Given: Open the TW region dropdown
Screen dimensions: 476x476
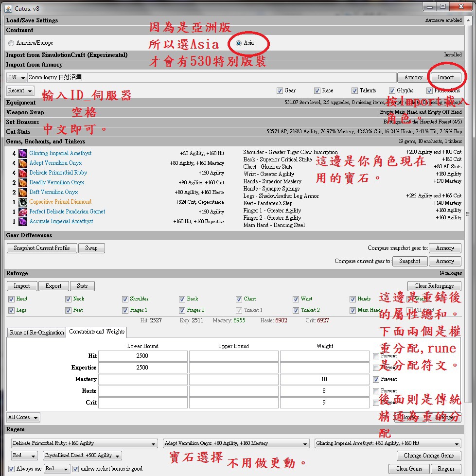Looking at the screenshot, I should 17,77.
